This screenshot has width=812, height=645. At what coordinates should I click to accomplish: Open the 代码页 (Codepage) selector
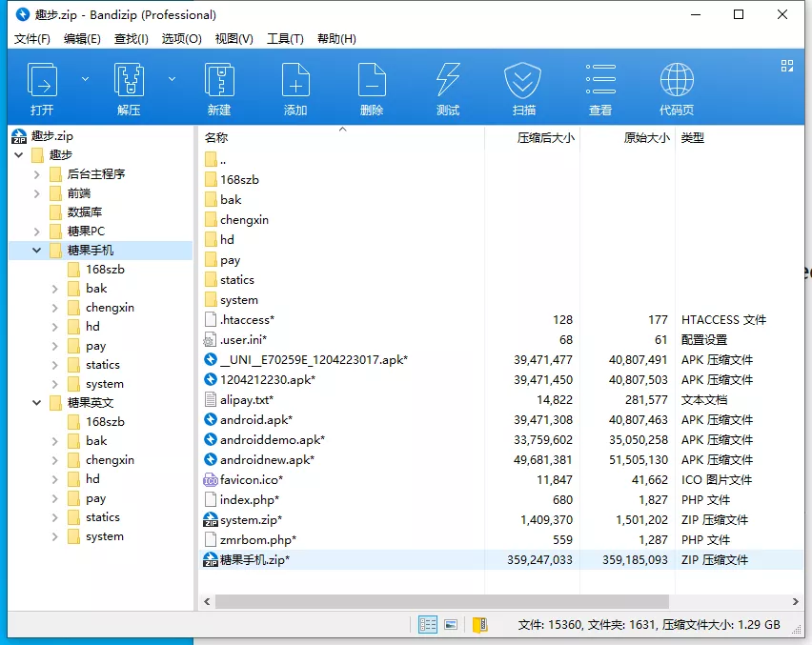677,86
